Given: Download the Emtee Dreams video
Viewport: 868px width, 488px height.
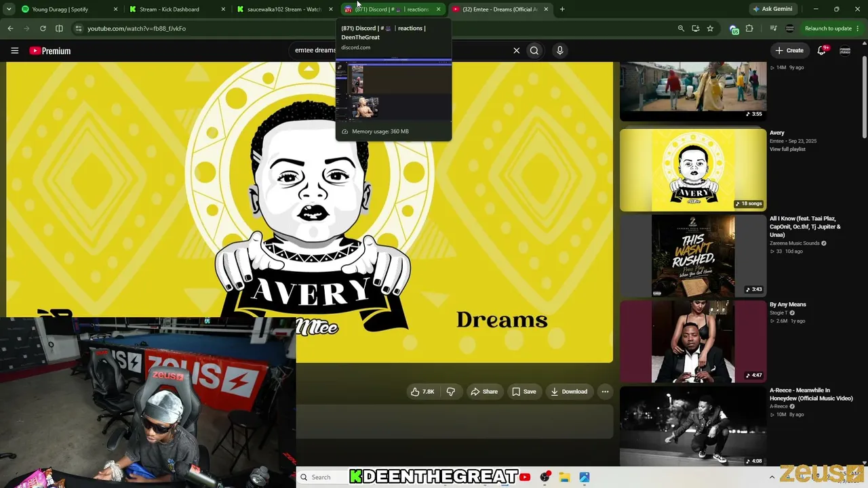Looking at the screenshot, I should [x=569, y=392].
